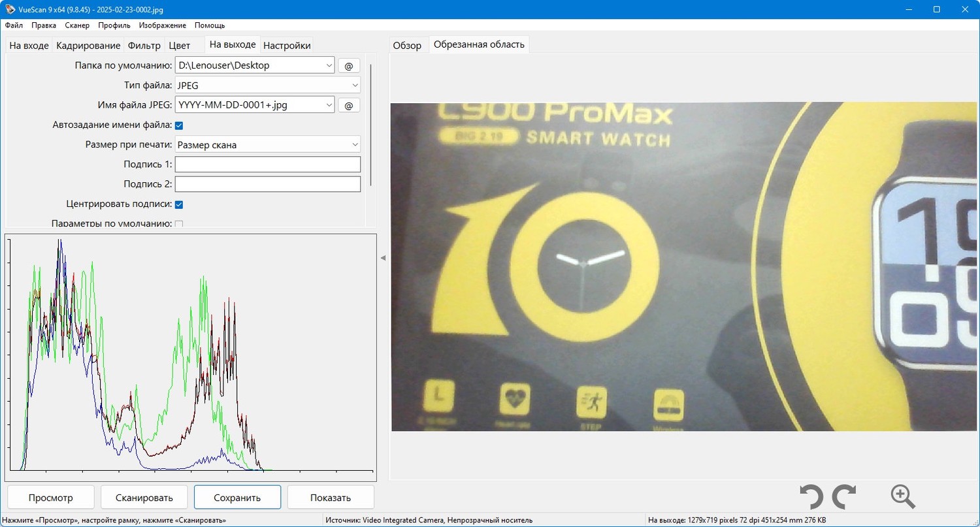The height and width of the screenshot is (527, 980).
Task: Open the Тип файла JPEG dropdown
Action: pos(268,85)
